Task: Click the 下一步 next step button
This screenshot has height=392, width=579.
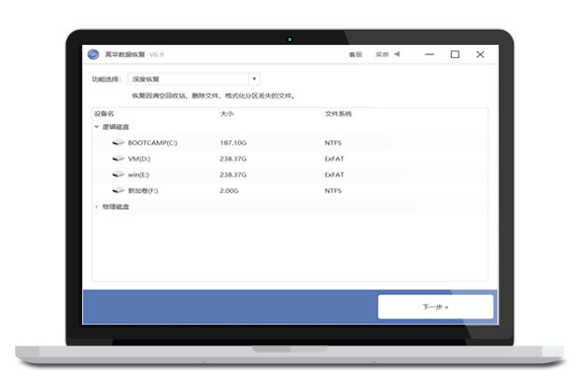Action: [x=435, y=307]
